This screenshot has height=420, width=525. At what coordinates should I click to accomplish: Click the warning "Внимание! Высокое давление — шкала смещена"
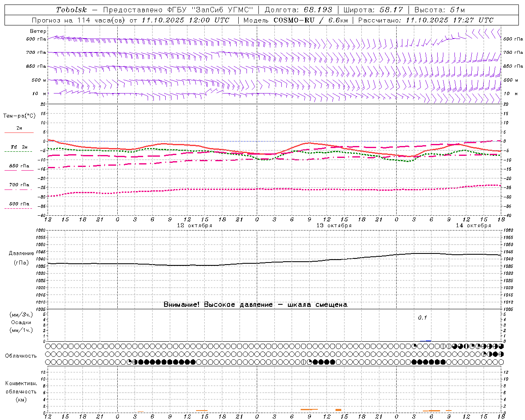(256, 305)
